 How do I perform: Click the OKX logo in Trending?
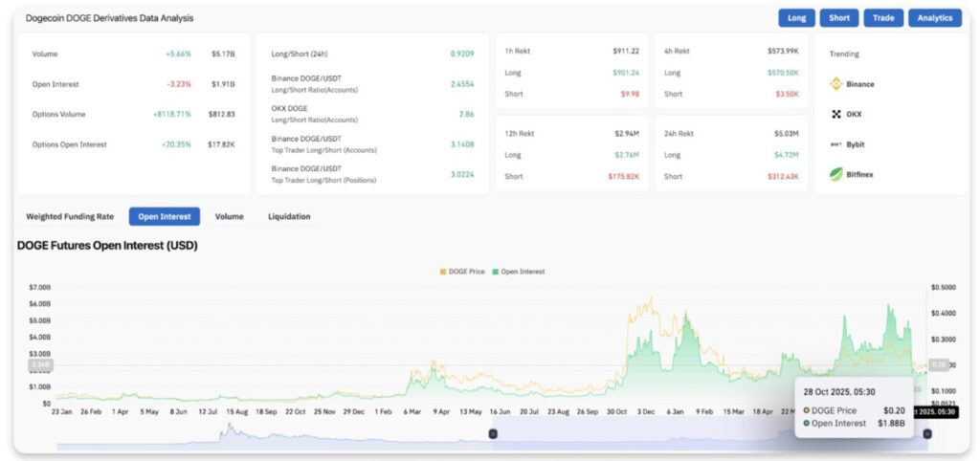click(835, 114)
